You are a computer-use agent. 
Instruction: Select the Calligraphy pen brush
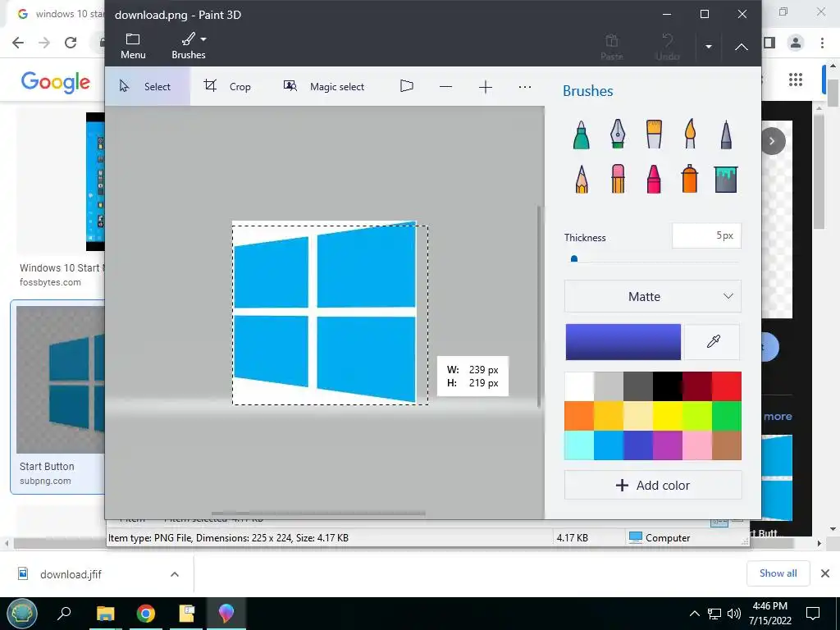tap(618, 134)
